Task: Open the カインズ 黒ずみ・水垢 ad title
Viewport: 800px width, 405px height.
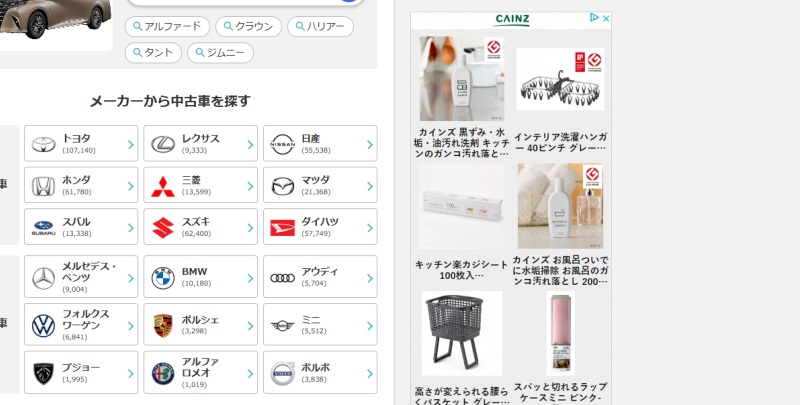Action: tap(462, 143)
